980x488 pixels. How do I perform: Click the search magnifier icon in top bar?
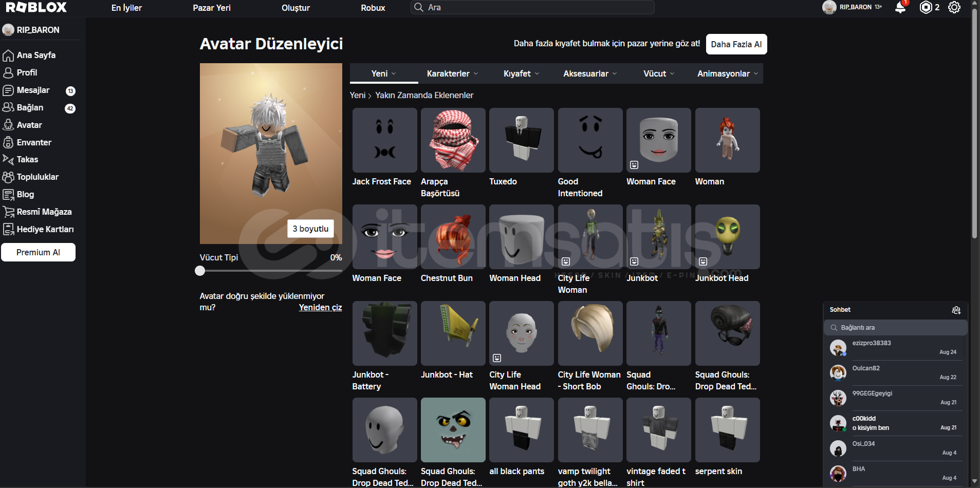419,7
